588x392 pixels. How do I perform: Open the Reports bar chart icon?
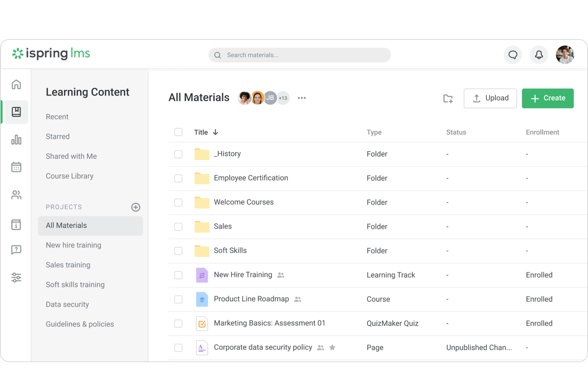click(x=16, y=140)
